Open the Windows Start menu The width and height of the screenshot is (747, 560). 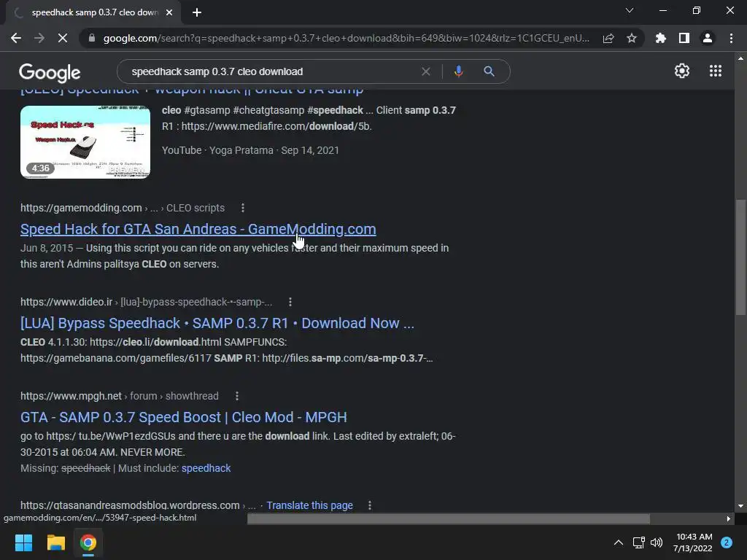tap(23, 542)
